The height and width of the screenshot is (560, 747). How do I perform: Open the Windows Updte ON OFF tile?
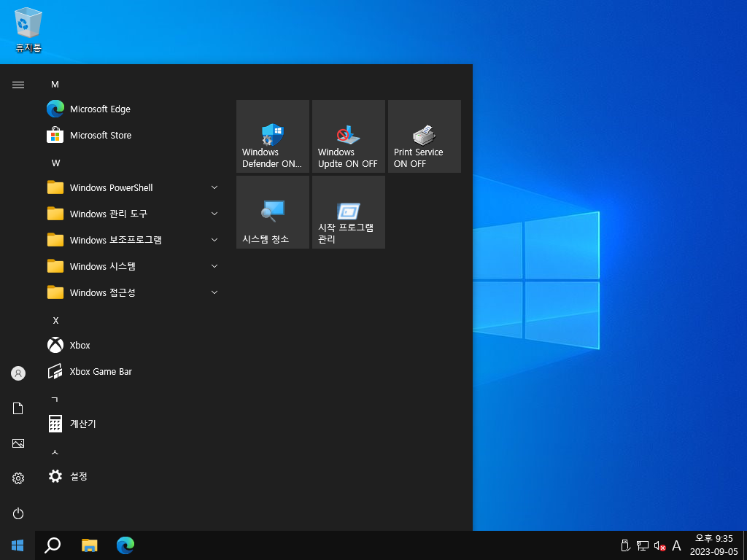pos(348,136)
